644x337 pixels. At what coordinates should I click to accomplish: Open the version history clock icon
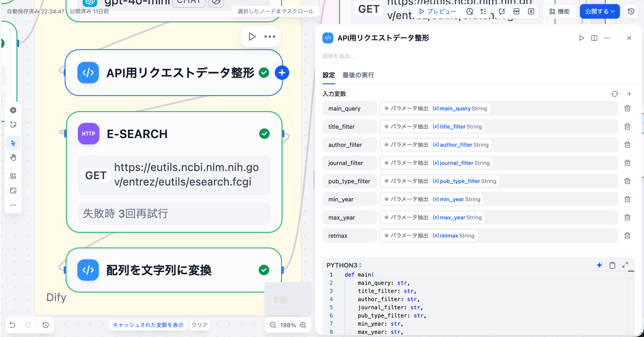(631, 11)
